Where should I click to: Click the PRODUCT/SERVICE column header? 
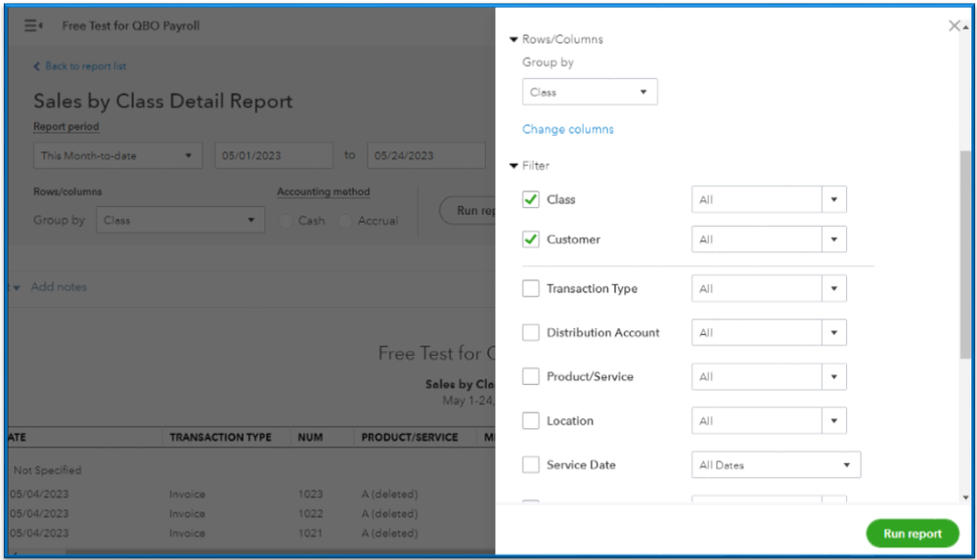tap(410, 437)
